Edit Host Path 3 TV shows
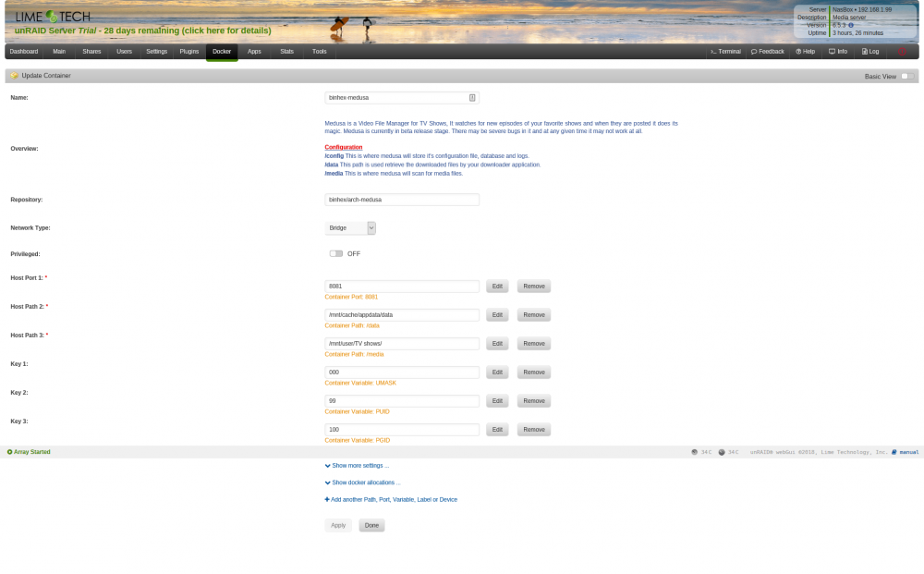Screen dimensions: 924x574 pos(497,344)
